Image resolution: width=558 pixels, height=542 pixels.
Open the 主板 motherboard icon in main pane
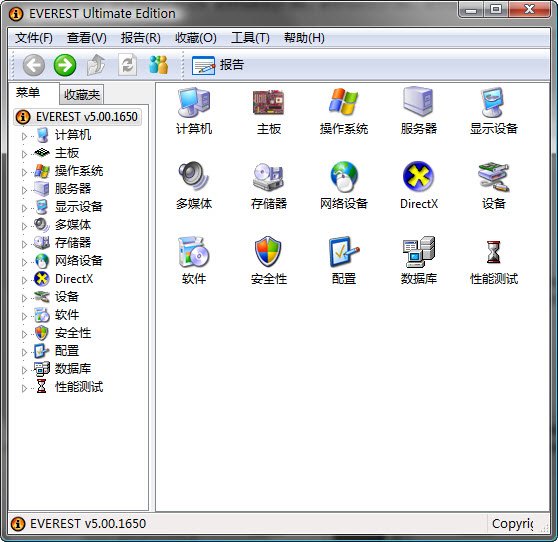(x=269, y=102)
